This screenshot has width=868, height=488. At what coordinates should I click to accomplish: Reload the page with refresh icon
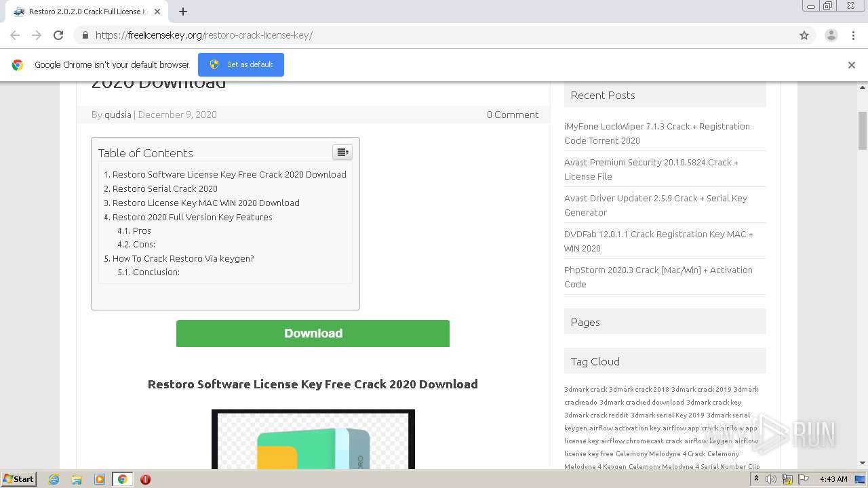[x=58, y=35]
